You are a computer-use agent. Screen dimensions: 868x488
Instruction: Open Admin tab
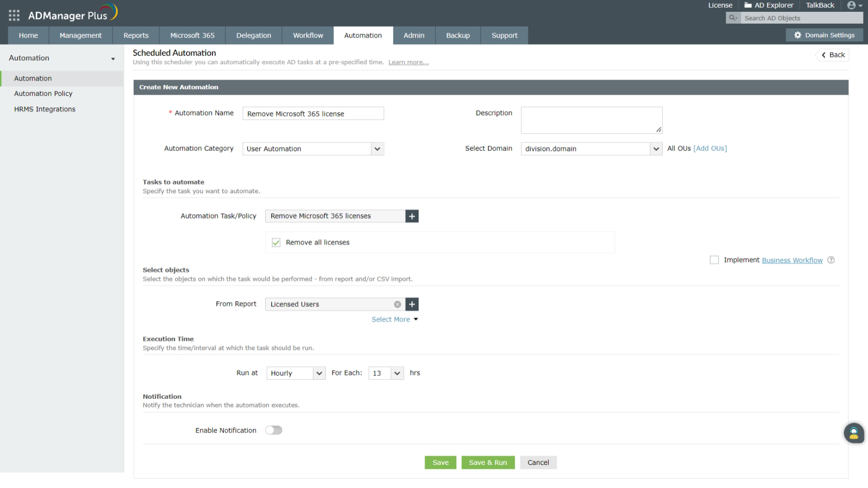(414, 35)
